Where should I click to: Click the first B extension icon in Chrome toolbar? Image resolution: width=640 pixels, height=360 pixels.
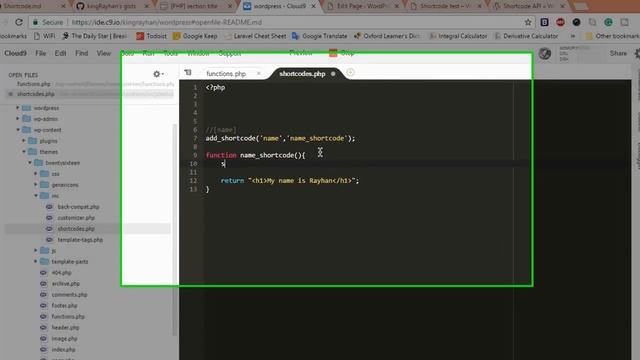coord(544,22)
